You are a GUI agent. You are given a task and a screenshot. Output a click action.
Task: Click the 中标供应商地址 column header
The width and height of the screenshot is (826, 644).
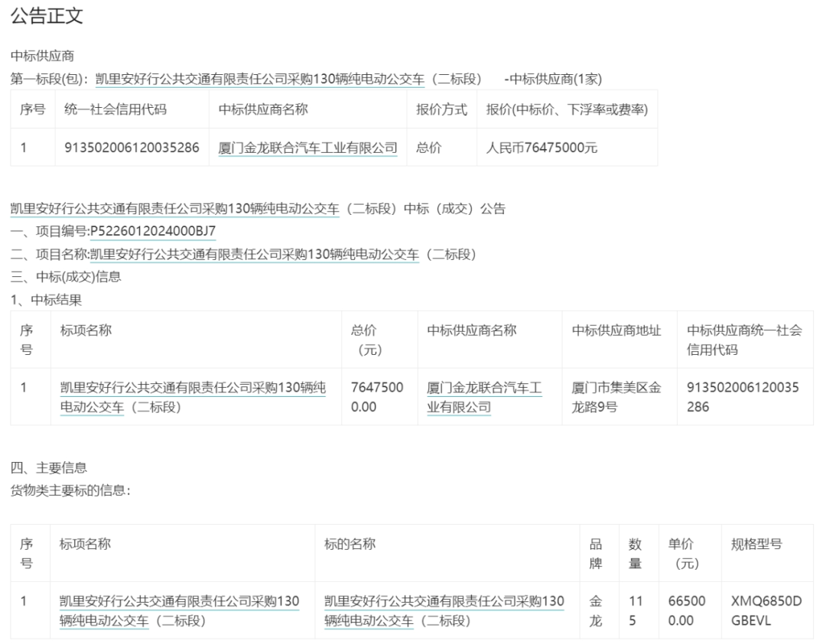[x=616, y=330]
